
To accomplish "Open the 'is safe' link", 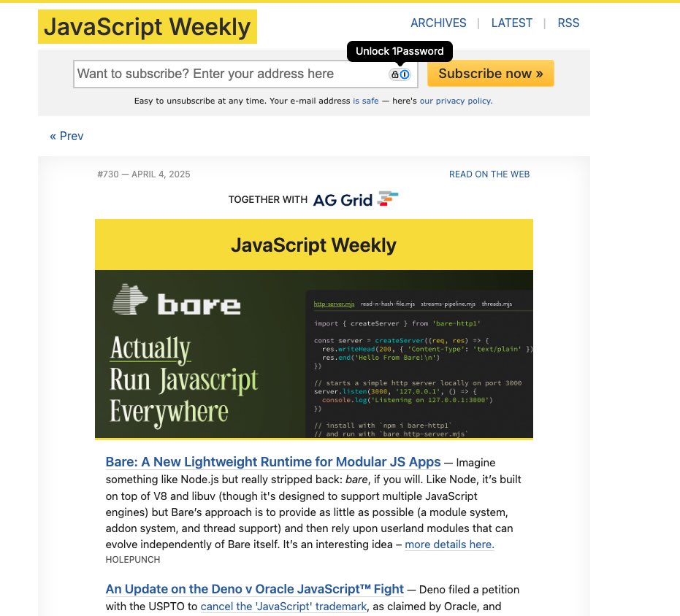I will 366,101.
